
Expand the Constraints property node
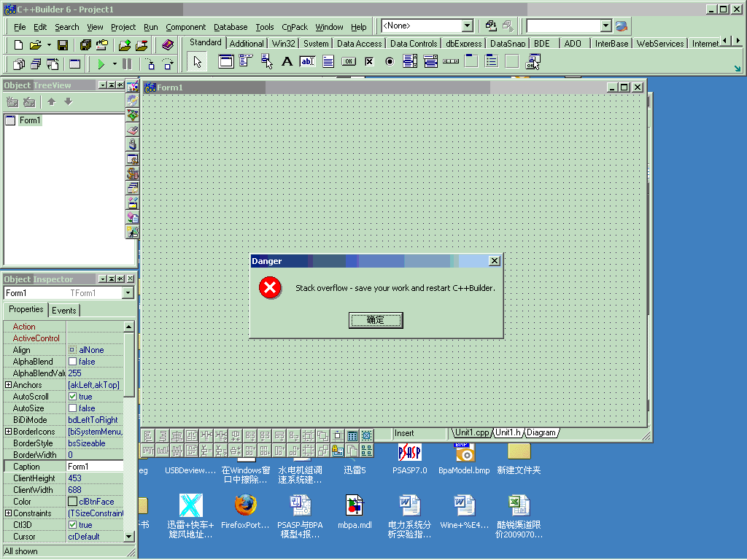[x=8, y=513]
